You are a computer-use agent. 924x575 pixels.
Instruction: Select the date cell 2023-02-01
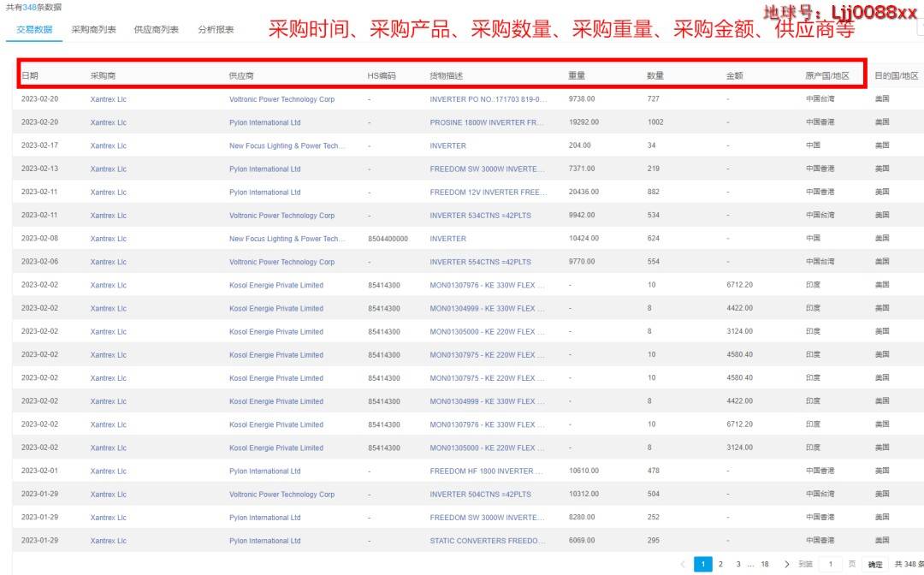point(39,470)
